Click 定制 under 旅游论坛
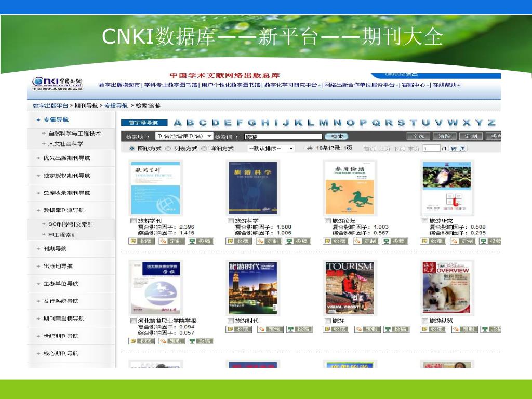 tap(366, 241)
